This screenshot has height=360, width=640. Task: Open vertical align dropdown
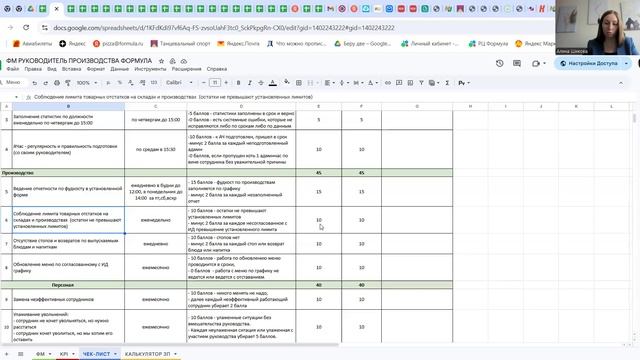[343, 83]
